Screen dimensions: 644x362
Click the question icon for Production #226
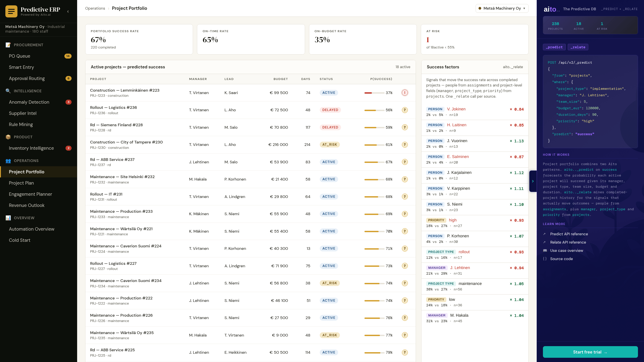[405, 318]
